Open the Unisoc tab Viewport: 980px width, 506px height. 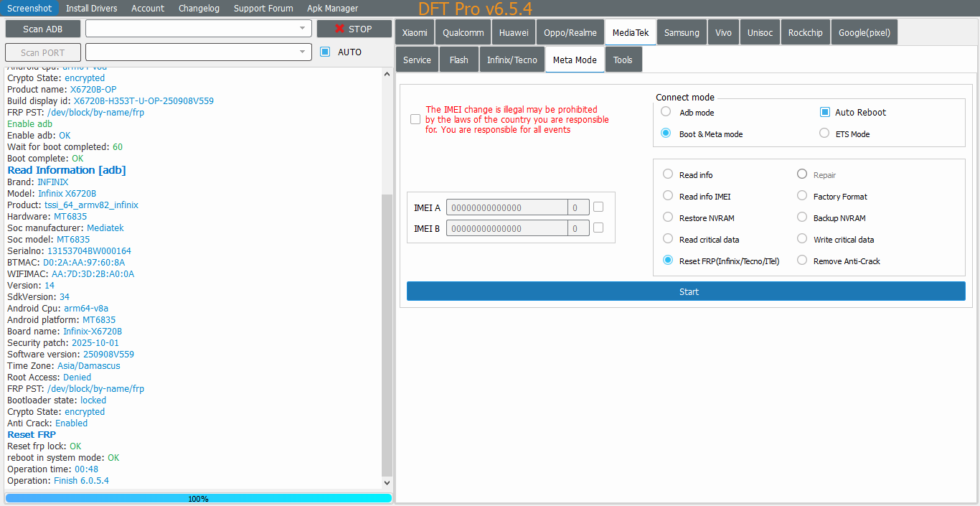(x=760, y=32)
